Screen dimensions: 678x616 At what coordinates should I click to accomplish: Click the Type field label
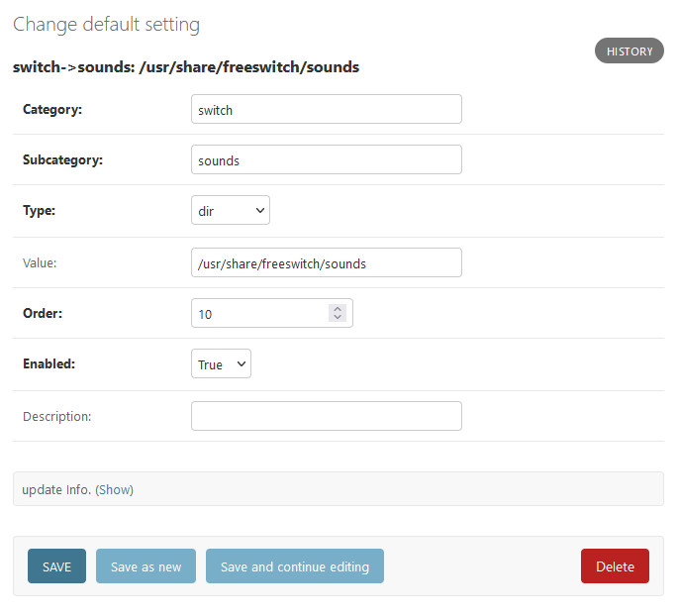tap(40, 211)
